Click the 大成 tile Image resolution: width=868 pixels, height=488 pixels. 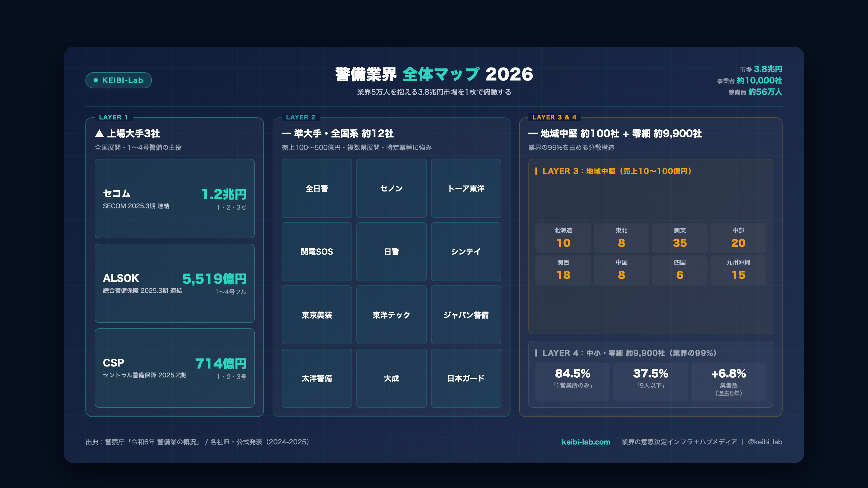[x=391, y=378]
